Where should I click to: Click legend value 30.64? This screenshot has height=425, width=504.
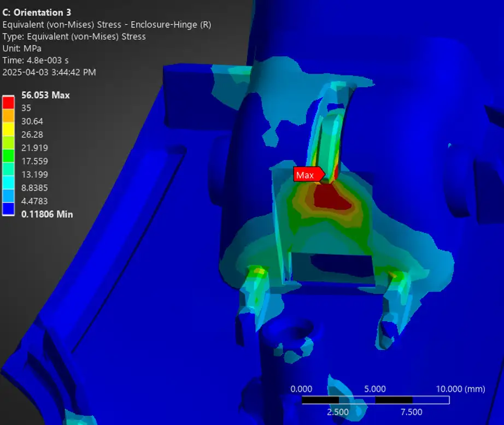[x=32, y=121]
